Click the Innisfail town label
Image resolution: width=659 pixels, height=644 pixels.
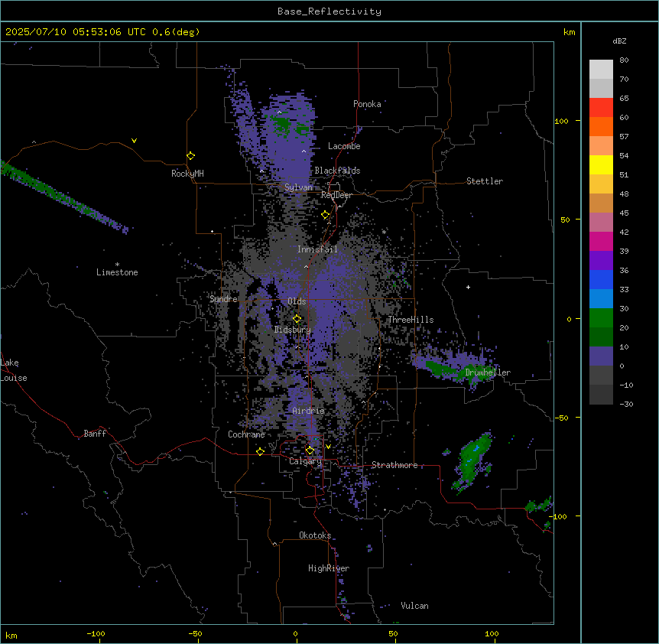point(317,249)
